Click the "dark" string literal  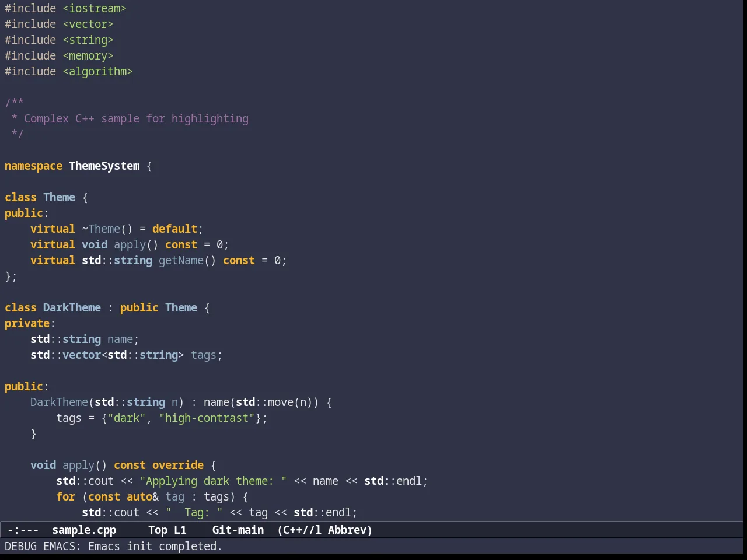[127, 418]
